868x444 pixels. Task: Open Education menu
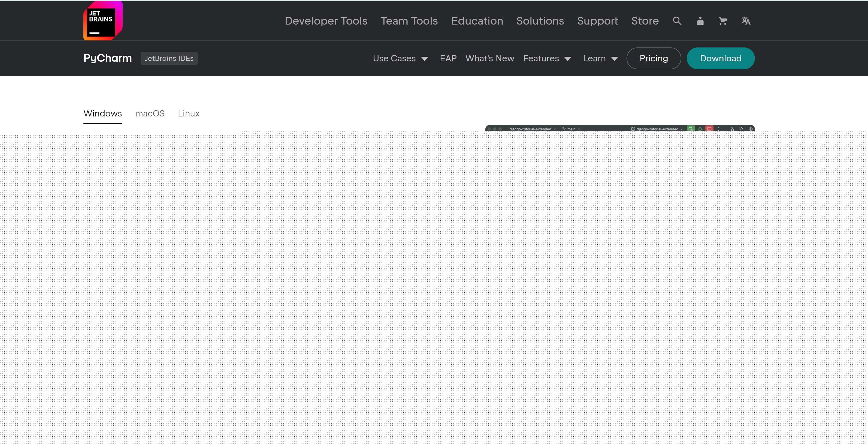(x=477, y=21)
